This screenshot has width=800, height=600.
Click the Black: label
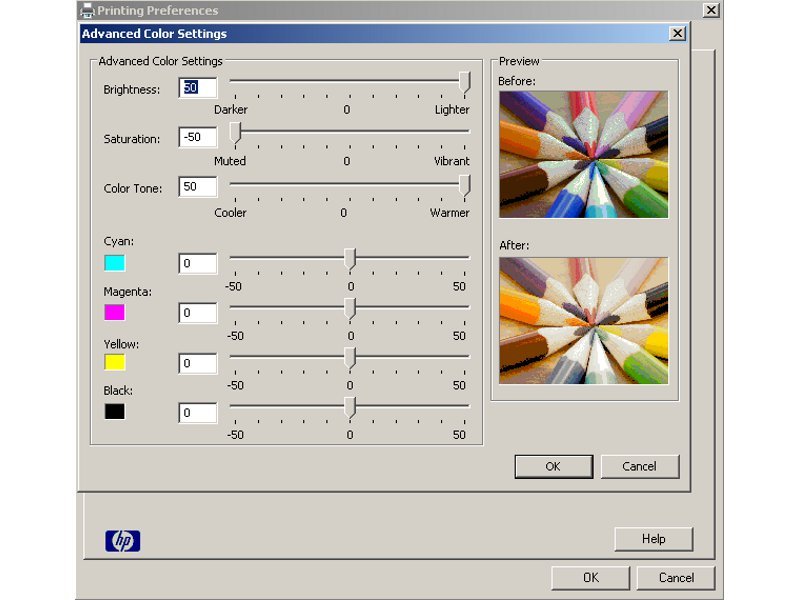click(x=118, y=391)
